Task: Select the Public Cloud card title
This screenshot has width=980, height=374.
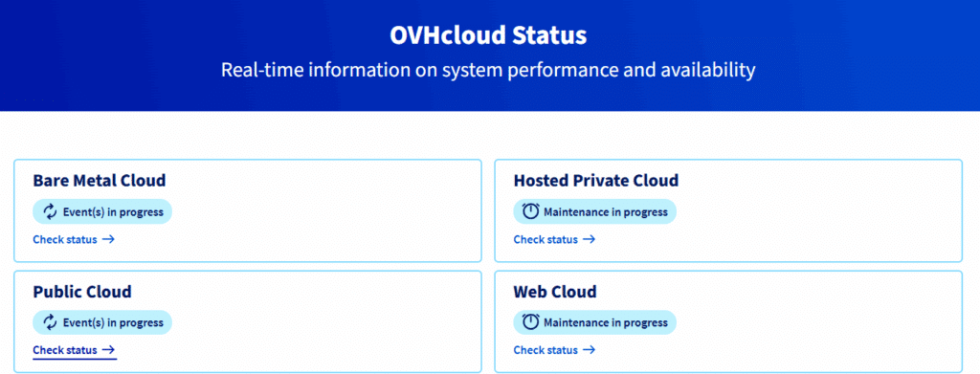Action: point(82,292)
